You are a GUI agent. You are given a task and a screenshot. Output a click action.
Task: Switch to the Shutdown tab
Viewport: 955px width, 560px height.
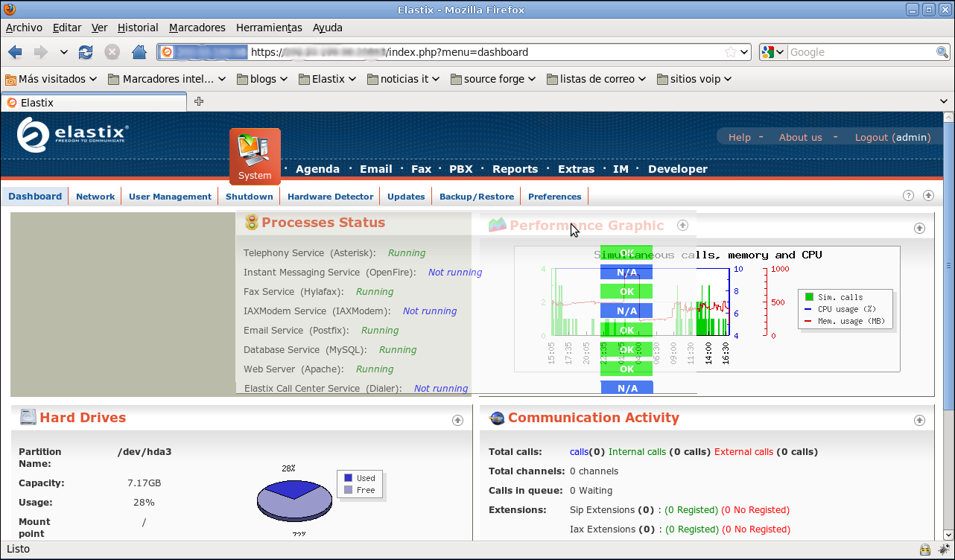250,197
